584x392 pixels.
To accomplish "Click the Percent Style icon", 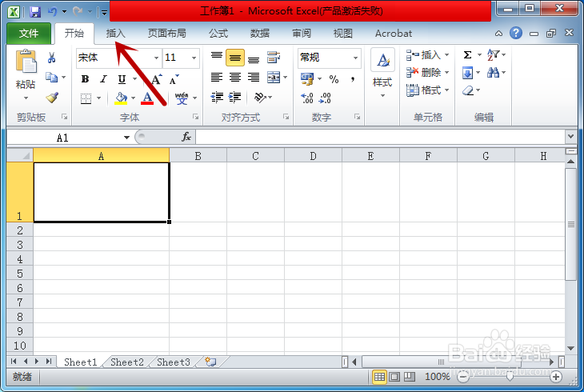I will [334, 79].
